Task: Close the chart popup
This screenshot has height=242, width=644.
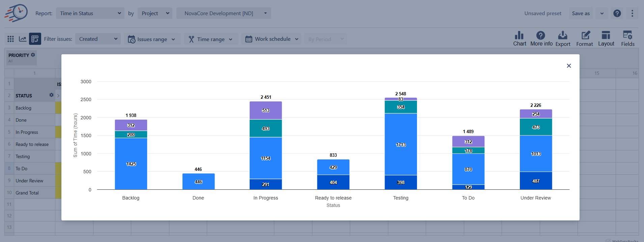Action: [569, 66]
